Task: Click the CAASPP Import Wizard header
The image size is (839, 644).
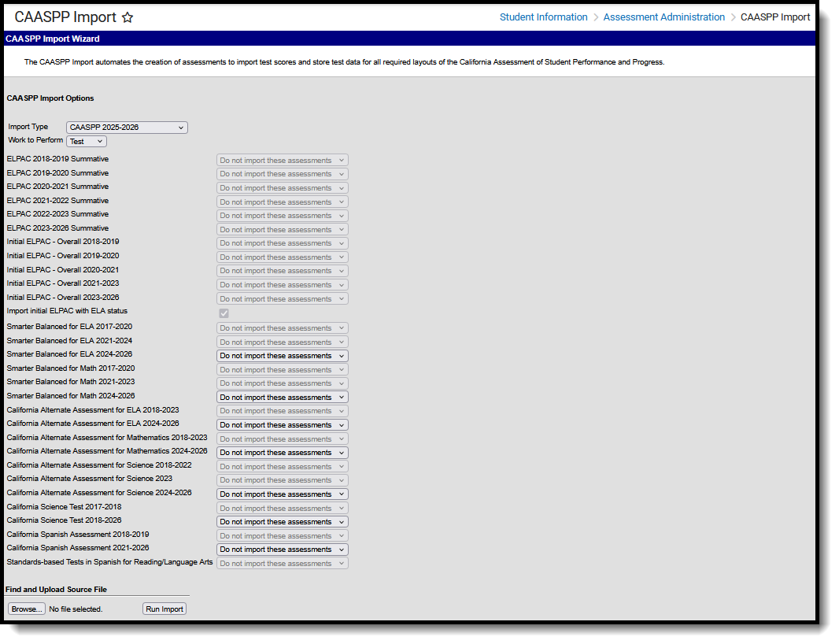Action: (x=53, y=39)
